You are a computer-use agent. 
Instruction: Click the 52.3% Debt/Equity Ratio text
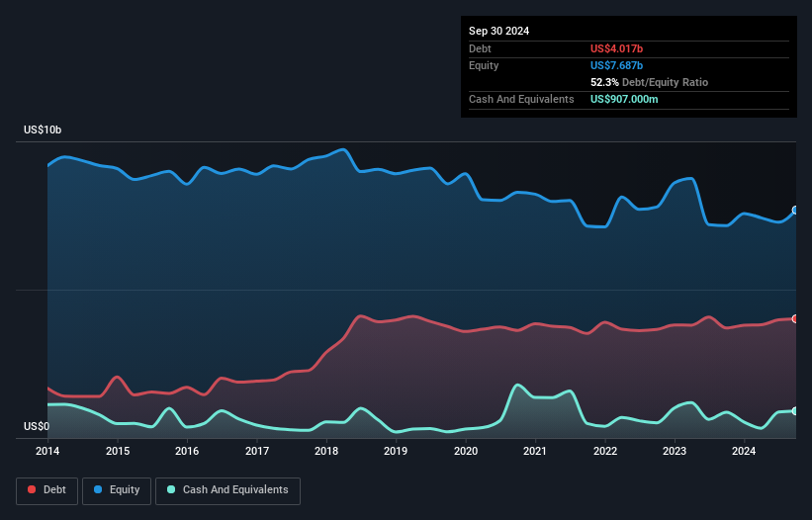(x=649, y=82)
